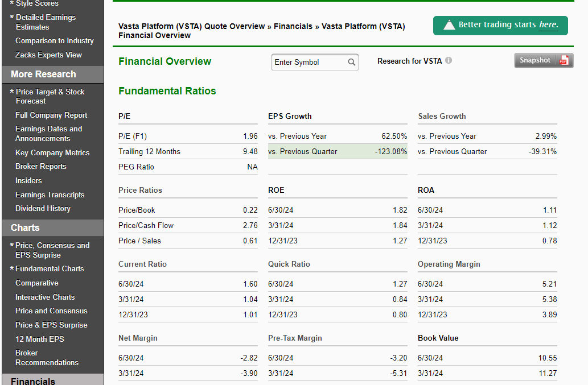Click Net Margin value -2.82

249,358
